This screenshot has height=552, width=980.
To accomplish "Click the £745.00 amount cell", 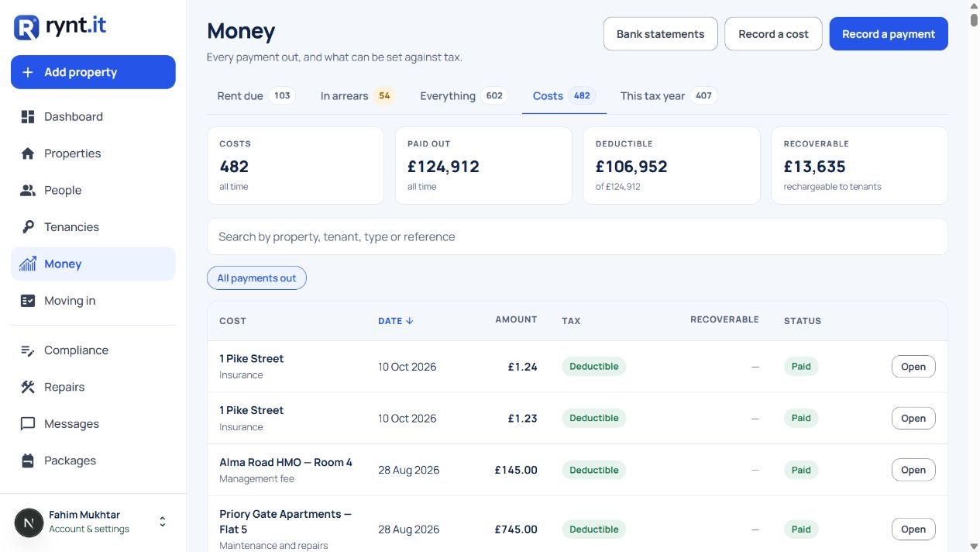I will pyautogui.click(x=516, y=530).
